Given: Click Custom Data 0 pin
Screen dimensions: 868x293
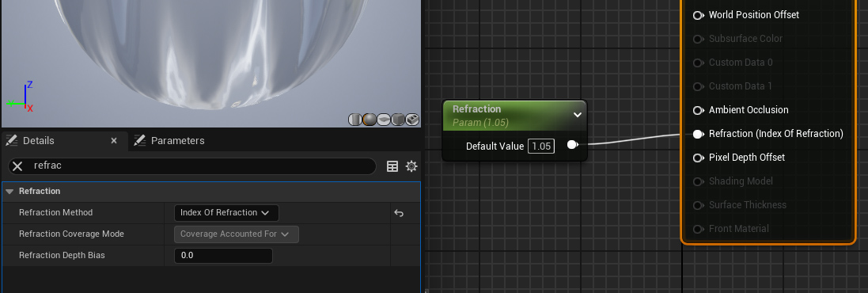Looking at the screenshot, I should point(699,63).
